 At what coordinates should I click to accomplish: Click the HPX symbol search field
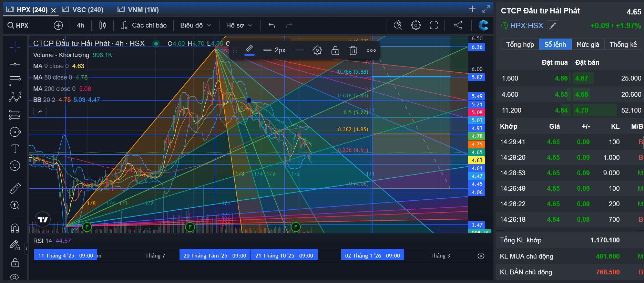(x=18, y=25)
